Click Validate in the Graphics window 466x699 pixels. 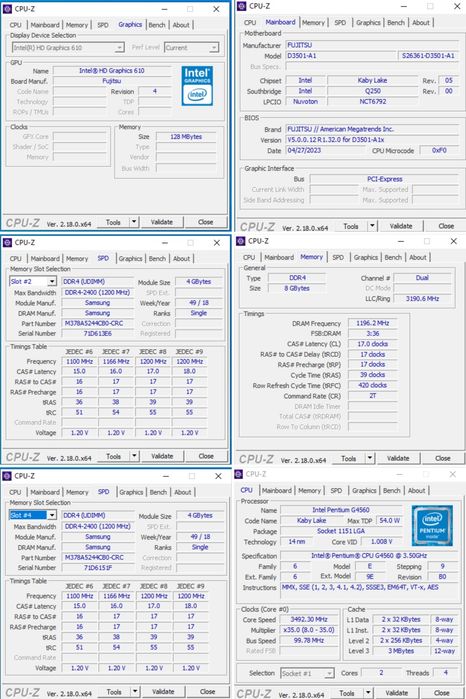[162, 222]
